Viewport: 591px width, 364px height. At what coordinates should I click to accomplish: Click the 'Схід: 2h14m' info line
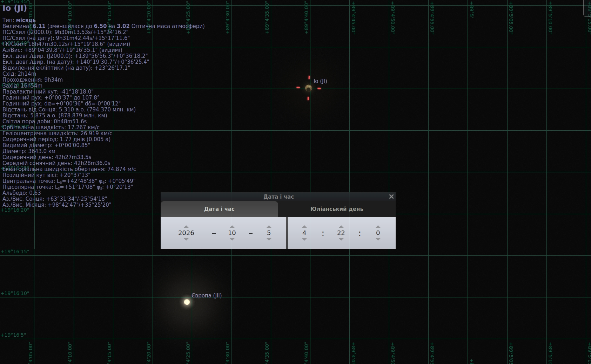click(19, 74)
